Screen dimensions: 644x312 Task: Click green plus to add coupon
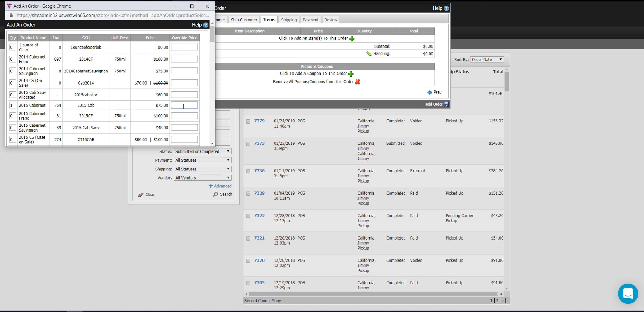[x=351, y=74]
